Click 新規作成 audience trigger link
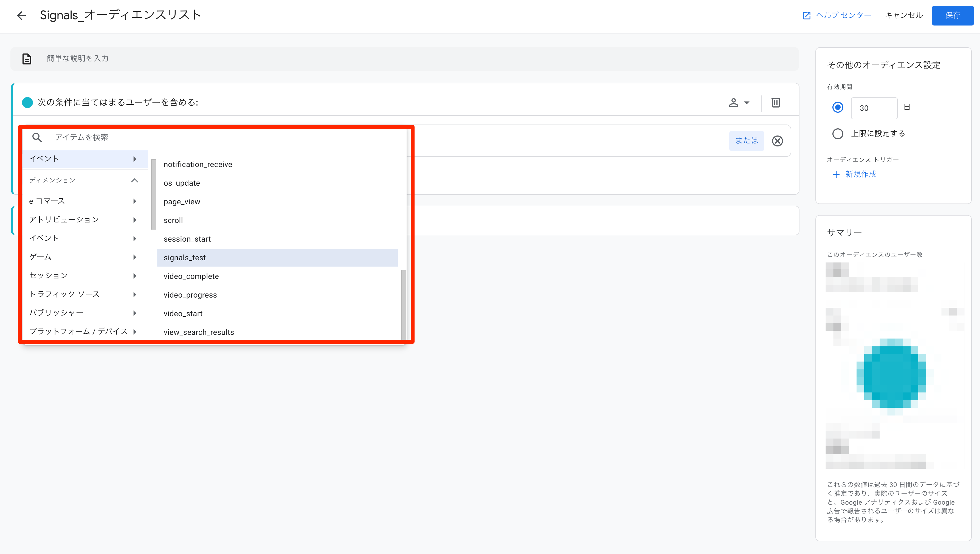The image size is (980, 554). [x=860, y=174]
